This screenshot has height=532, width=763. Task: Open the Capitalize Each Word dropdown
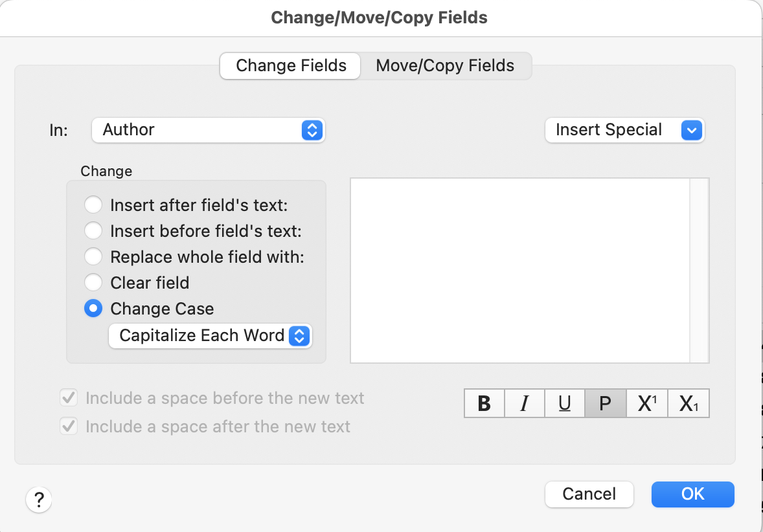pyautogui.click(x=210, y=336)
